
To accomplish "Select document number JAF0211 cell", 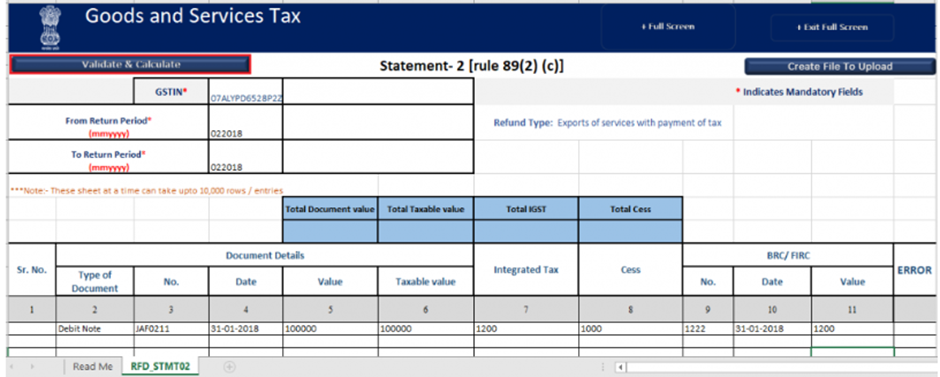I will (x=171, y=329).
